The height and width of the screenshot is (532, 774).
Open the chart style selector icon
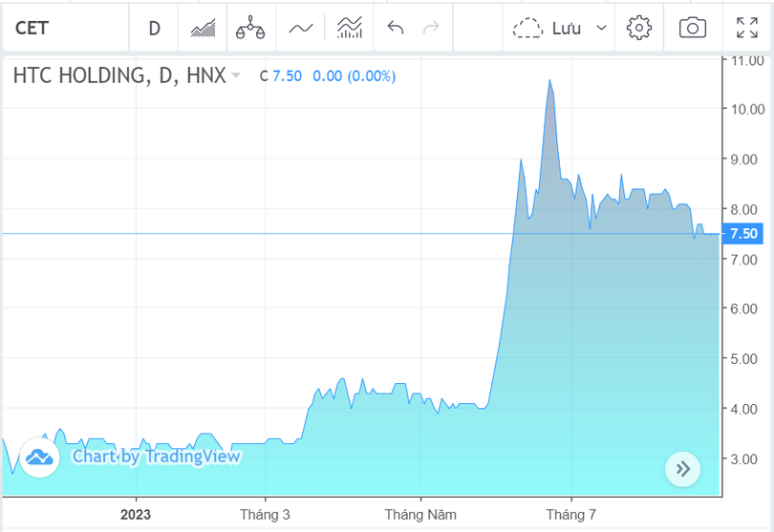(x=203, y=28)
